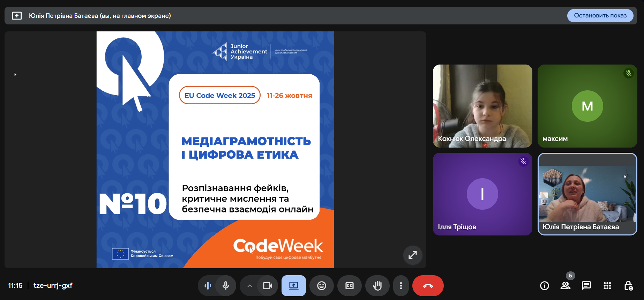
Task: Open more options three-dot menu
Action: pos(401,286)
